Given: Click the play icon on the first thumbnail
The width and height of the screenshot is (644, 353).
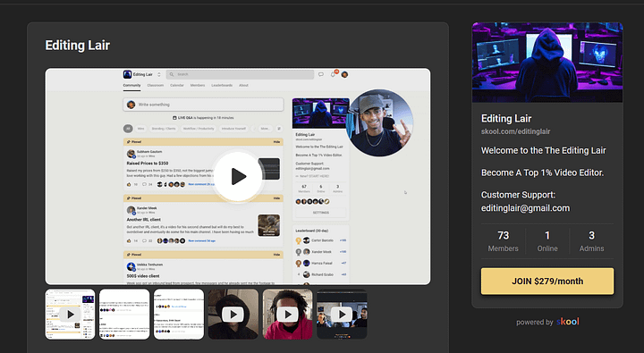Looking at the screenshot, I should (70, 315).
